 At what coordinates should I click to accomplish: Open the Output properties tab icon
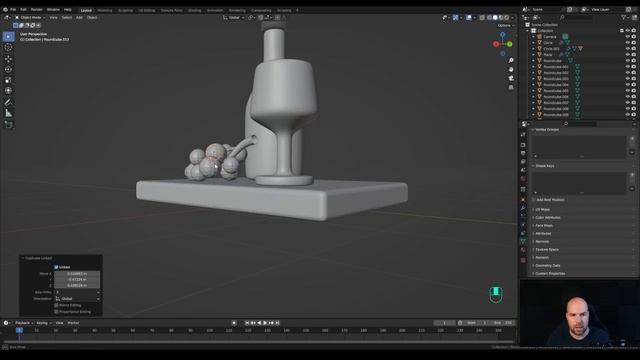[523, 153]
